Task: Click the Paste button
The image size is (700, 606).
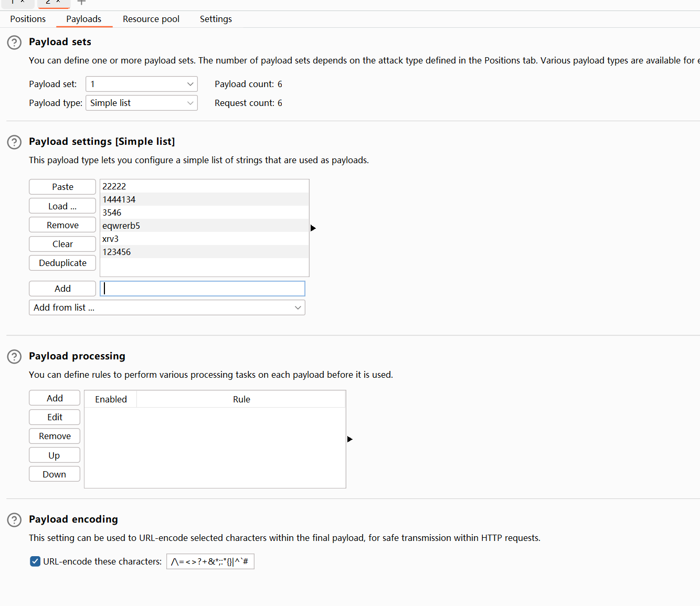Action: coord(62,187)
